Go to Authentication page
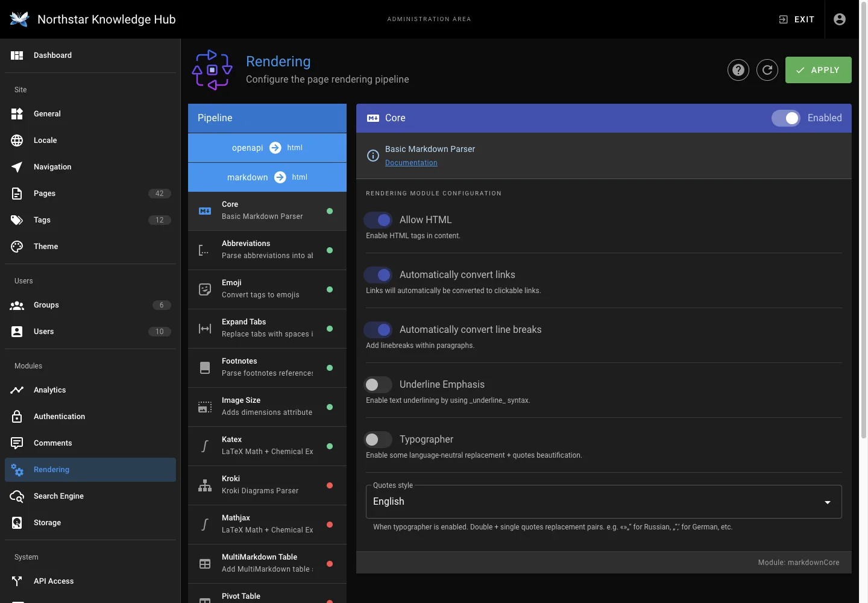 (90, 417)
